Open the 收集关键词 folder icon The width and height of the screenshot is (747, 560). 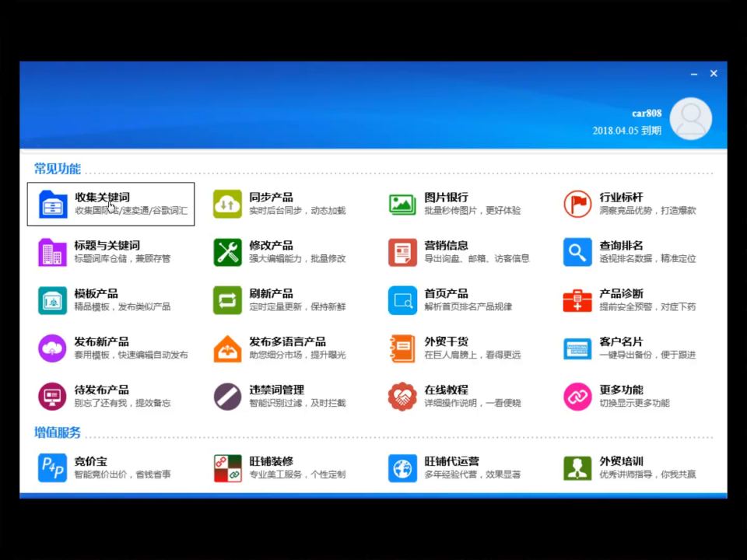pyautogui.click(x=52, y=204)
